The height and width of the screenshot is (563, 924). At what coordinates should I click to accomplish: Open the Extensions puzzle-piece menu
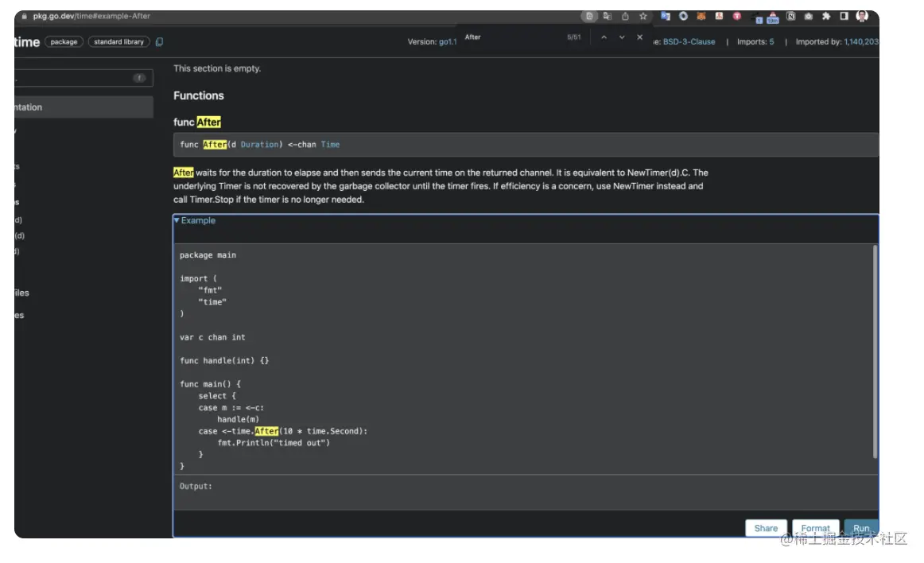click(x=826, y=17)
